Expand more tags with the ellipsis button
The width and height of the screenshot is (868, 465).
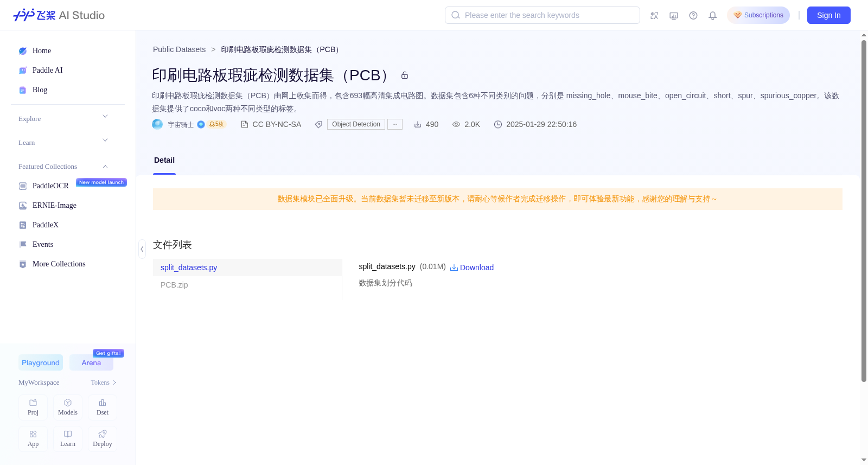click(x=395, y=124)
